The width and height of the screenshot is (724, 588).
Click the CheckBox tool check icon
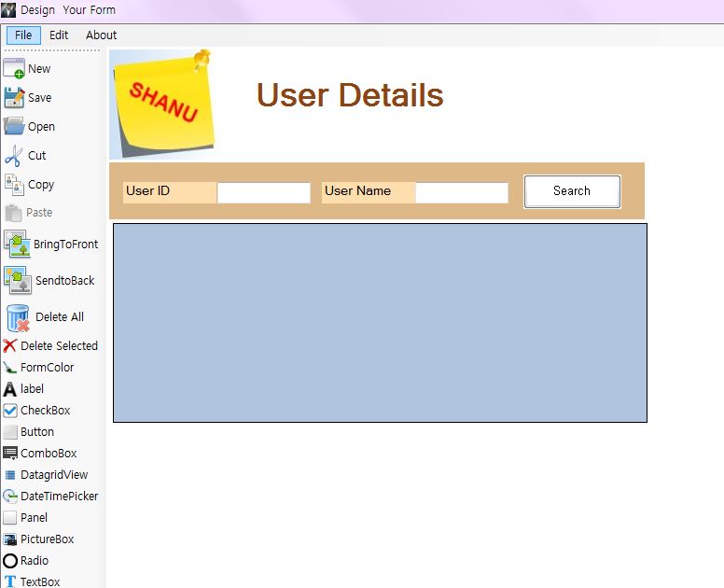pos(9,411)
